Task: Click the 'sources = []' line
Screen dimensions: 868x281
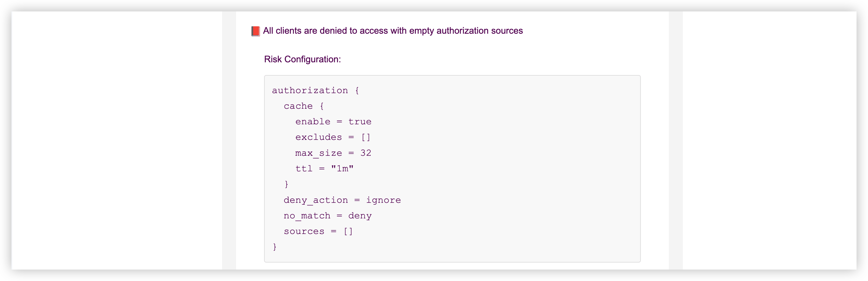Action: click(x=318, y=231)
